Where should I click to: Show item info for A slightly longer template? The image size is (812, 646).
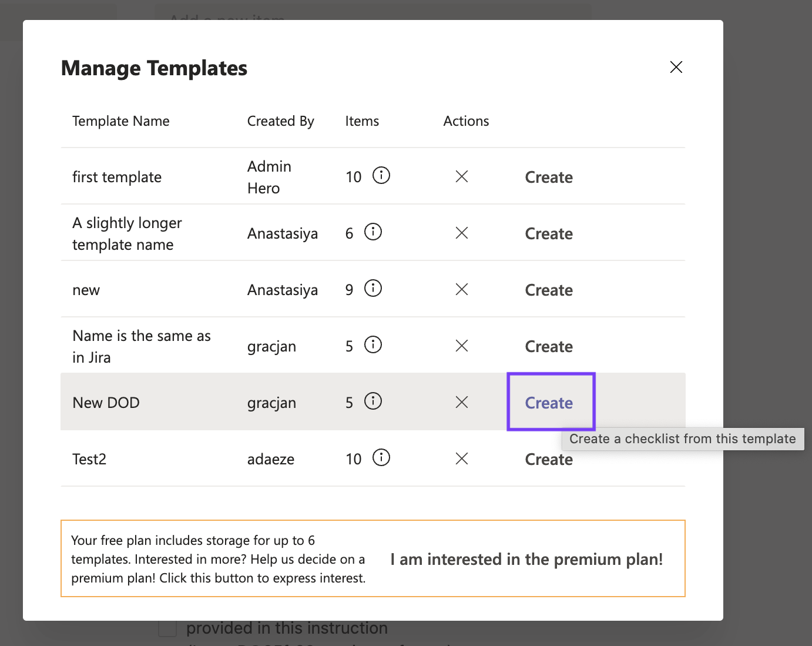point(373,232)
